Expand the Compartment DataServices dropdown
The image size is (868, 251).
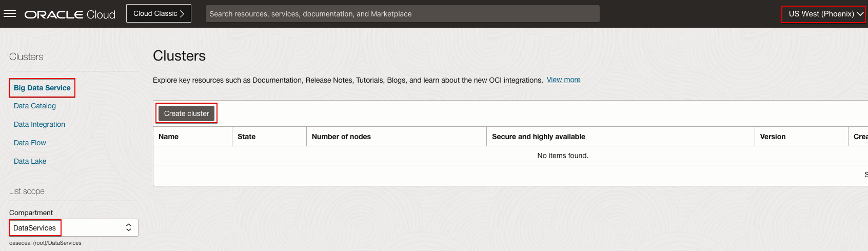click(73, 228)
